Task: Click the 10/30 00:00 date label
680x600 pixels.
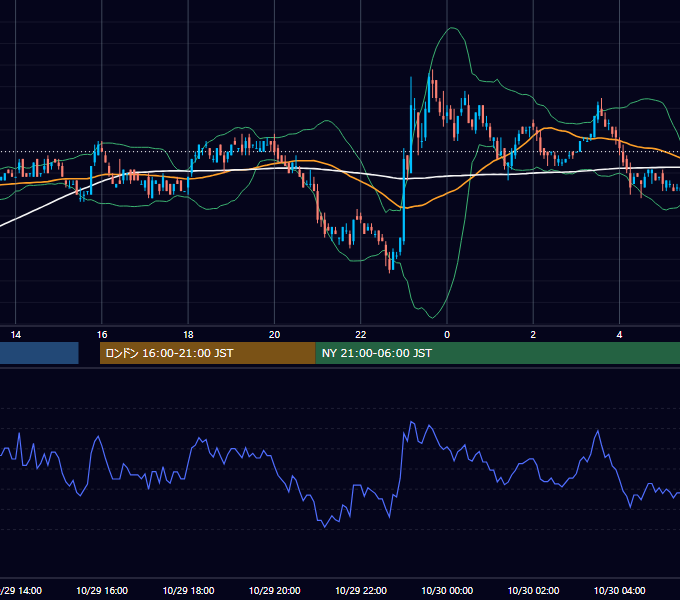Action: click(x=447, y=590)
